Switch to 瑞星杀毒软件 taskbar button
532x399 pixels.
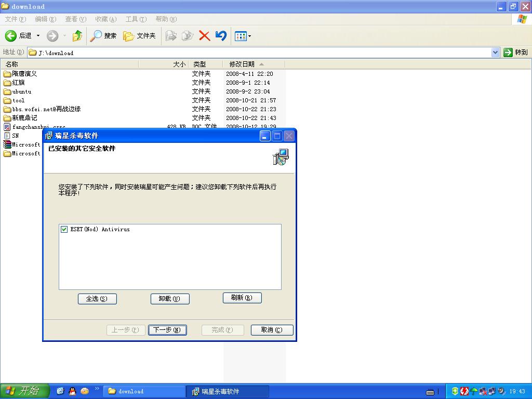point(228,391)
